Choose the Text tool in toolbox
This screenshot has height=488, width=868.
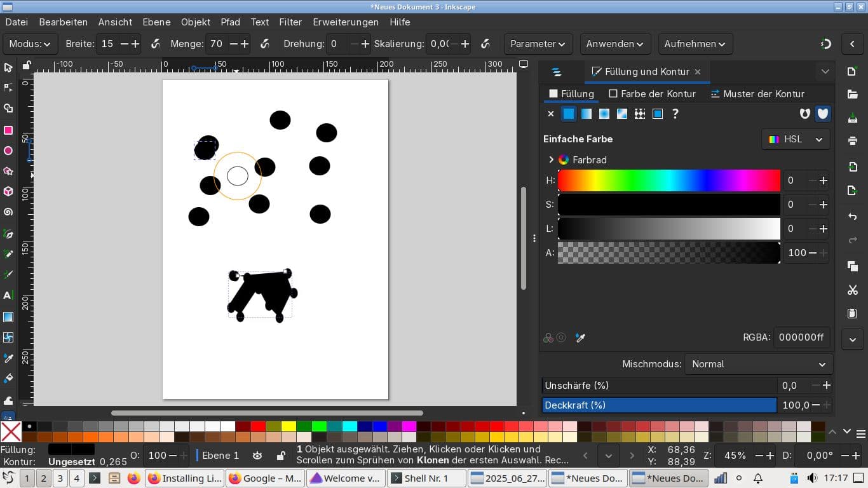pos(8,295)
